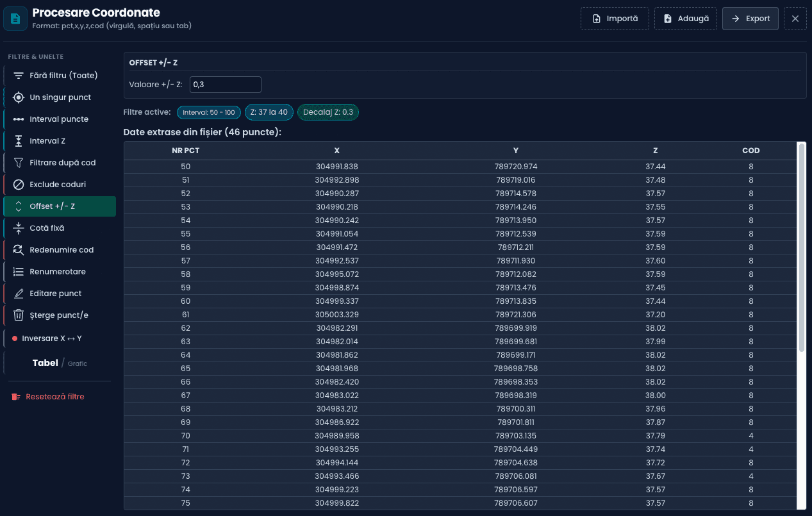The width and height of the screenshot is (812, 516).
Task: Click the Șterge punct/e trash icon
Action: pyautogui.click(x=19, y=315)
